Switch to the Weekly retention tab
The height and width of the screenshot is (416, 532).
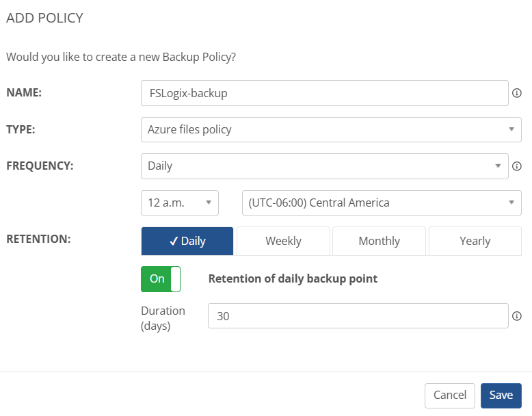pyautogui.click(x=283, y=241)
